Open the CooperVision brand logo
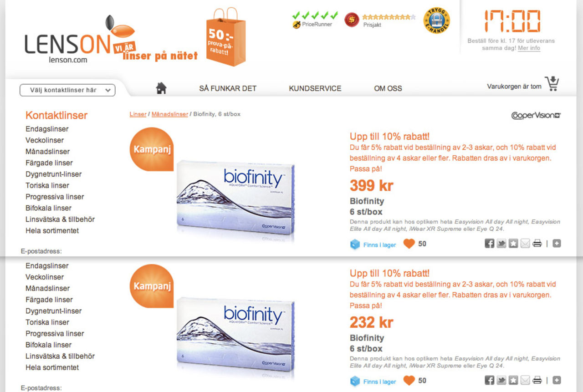 click(x=536, y=116)
